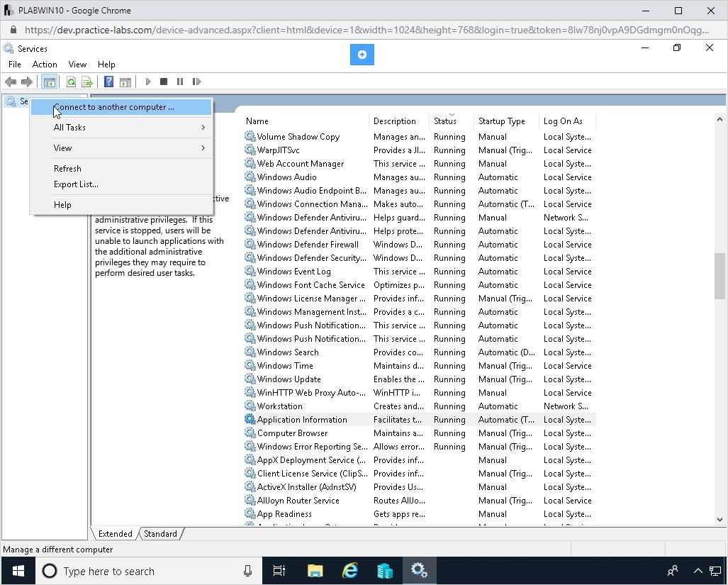Click the scroll down arrow of services list
The width and height of the screenshot is (728, 585).
coord(719,520)
